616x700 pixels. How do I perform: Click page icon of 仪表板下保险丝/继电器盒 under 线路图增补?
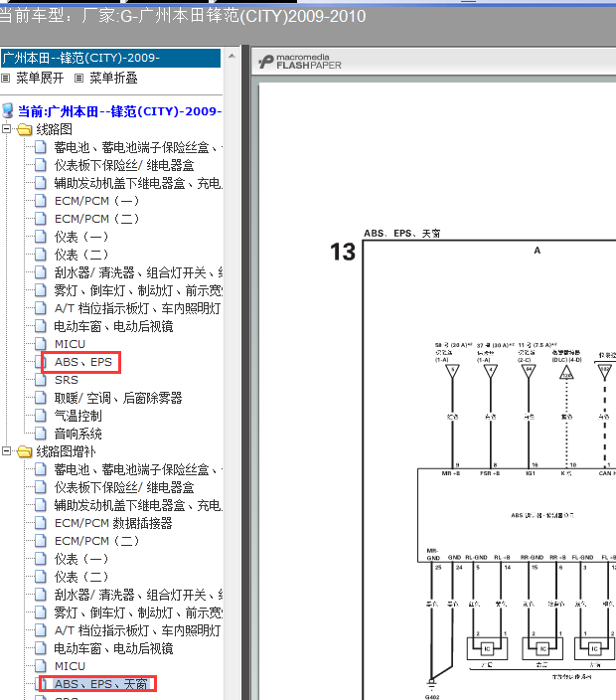click(41, 487)
